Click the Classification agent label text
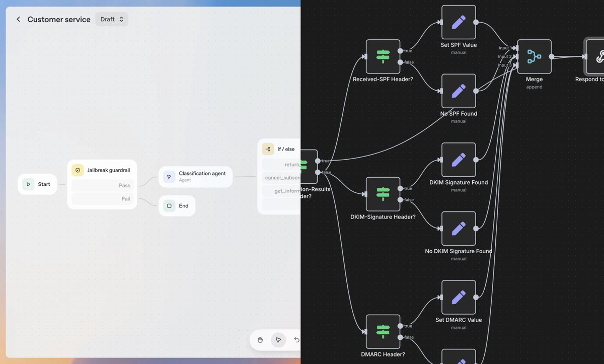 pos(202,173)
